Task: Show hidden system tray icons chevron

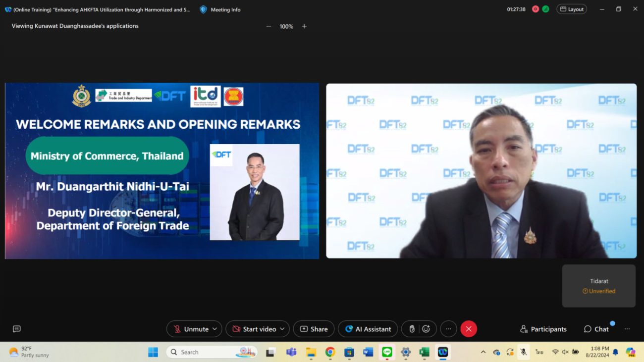Action: [x=483, y=352]
